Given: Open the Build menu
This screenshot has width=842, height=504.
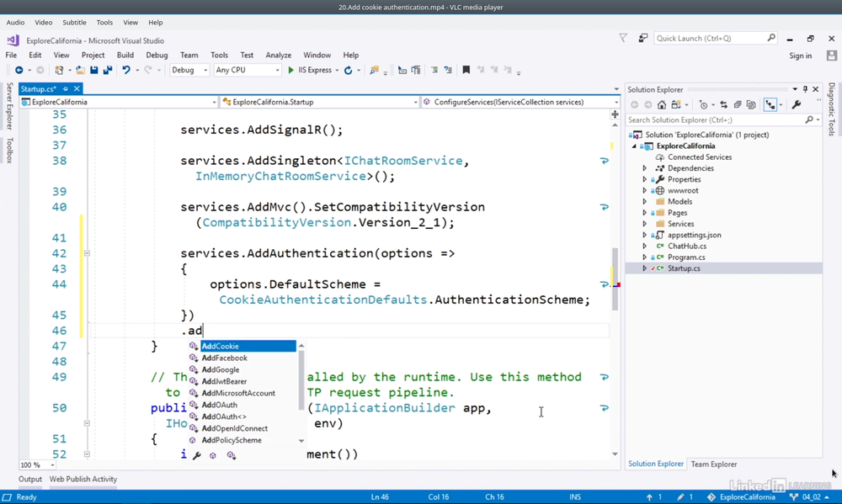Looking at the screenshot, I should [125, 56].
